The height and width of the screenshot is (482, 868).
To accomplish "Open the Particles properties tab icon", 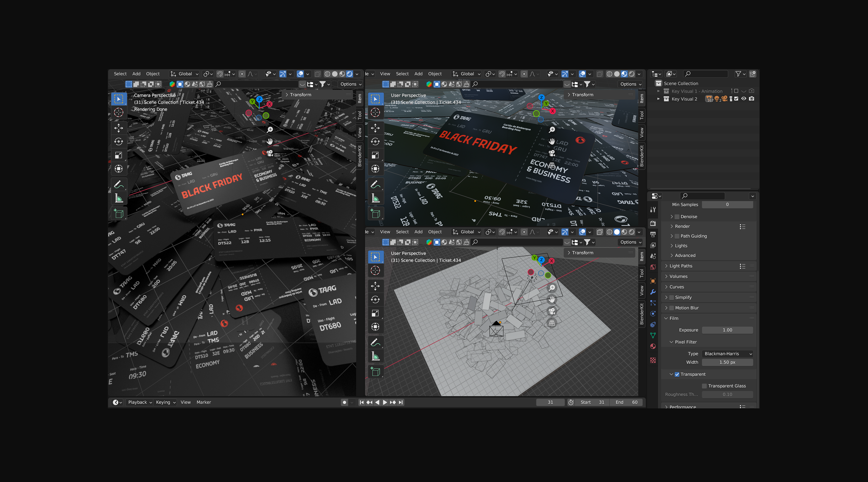I will point(653,303).
